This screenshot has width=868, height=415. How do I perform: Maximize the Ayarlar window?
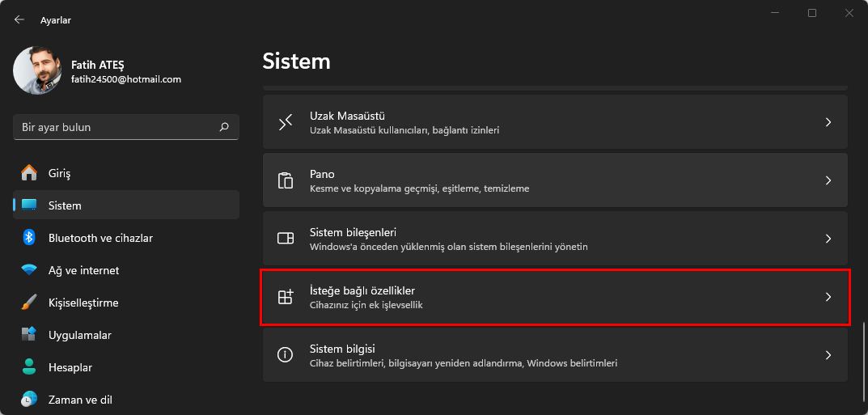tap(812, 13)
